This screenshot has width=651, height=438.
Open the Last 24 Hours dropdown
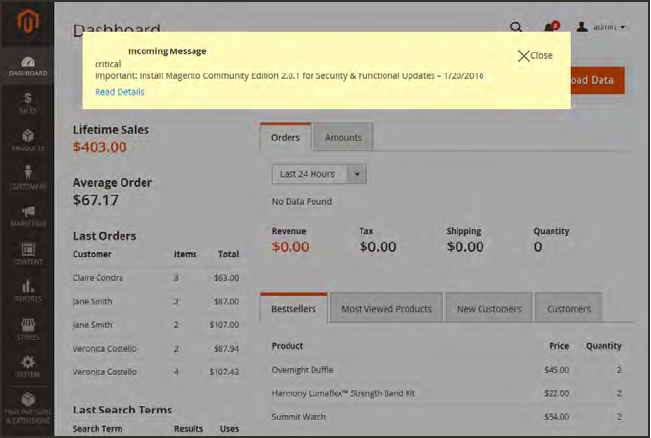pos(319,174)
